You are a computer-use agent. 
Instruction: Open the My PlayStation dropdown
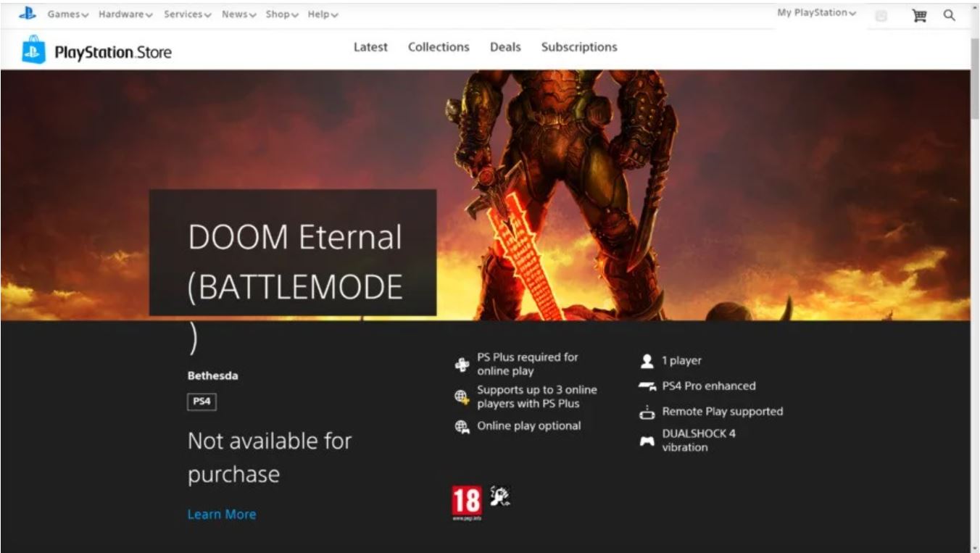pyautogui.click(x=814, y=12)
